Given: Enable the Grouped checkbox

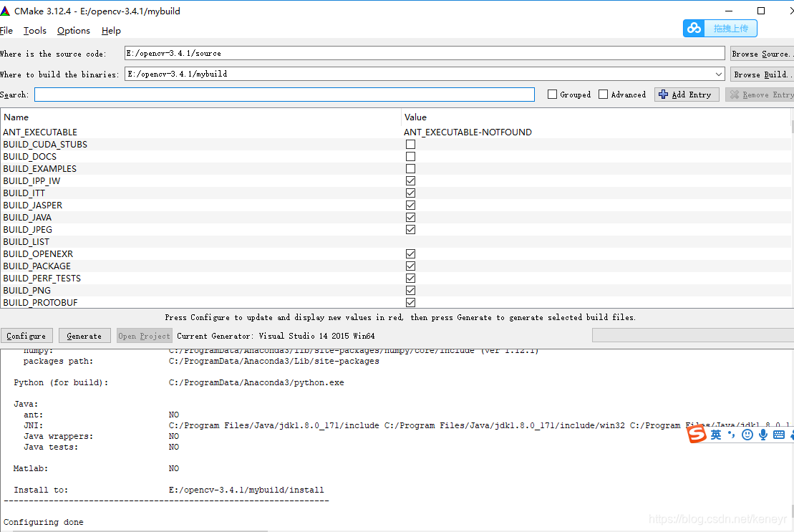Looking at the screenshot, I should [x=553, y=94].
